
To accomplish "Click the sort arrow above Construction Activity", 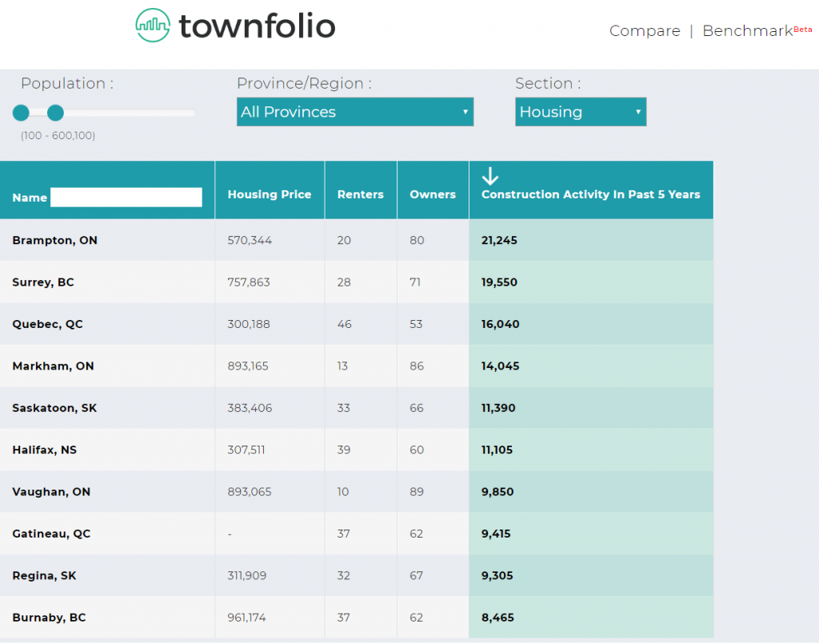I will tap(490, 177).
